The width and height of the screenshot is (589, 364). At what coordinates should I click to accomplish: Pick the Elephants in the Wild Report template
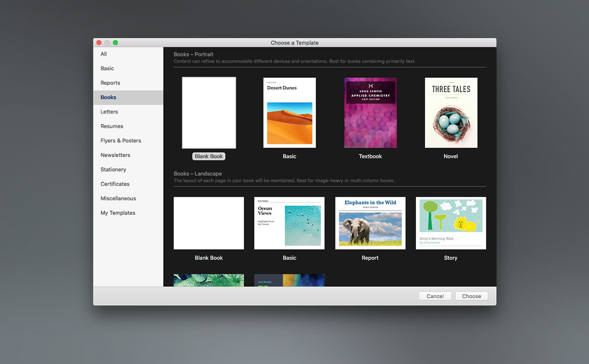370,223
